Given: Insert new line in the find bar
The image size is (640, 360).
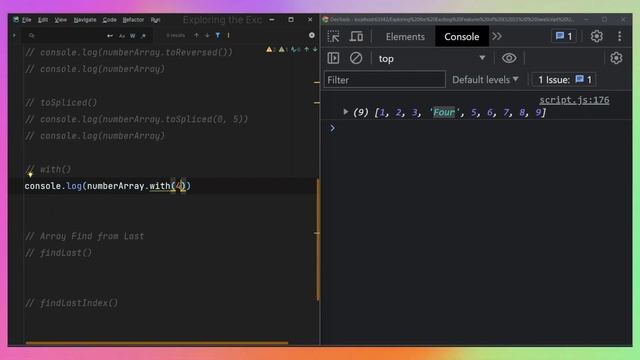Looking at the screenshot, I should point(109,36).
